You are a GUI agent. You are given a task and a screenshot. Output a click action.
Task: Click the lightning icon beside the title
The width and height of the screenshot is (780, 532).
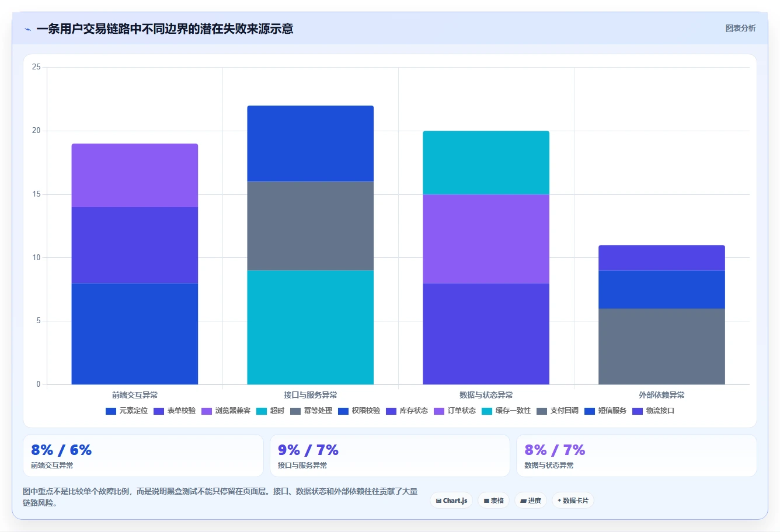coord(27,29)
